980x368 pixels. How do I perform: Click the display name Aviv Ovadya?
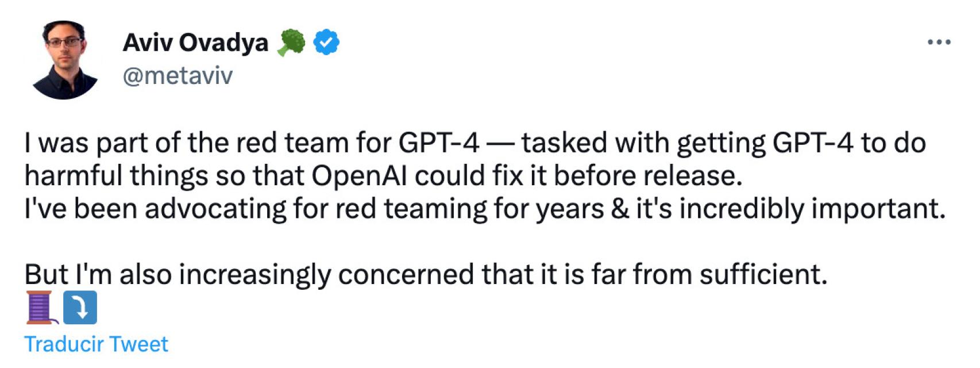pyautogui.click(x=195, y=43)
